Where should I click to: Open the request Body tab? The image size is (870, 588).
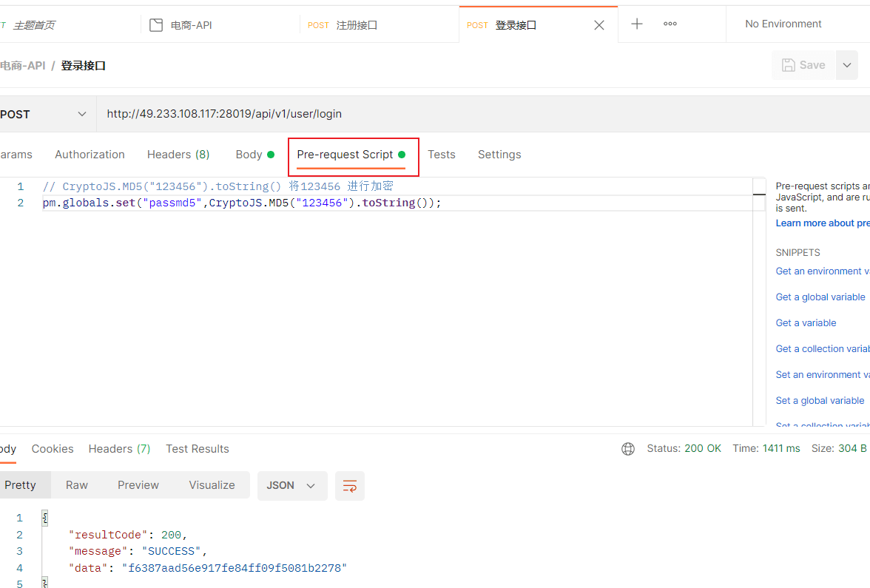click(254, 155)
